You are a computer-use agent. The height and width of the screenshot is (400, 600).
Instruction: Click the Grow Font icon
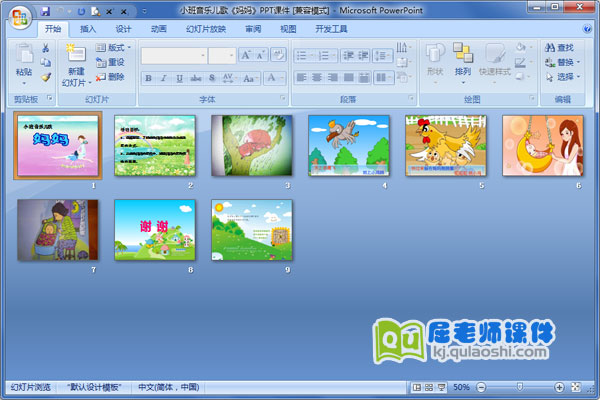coord(245,56)
